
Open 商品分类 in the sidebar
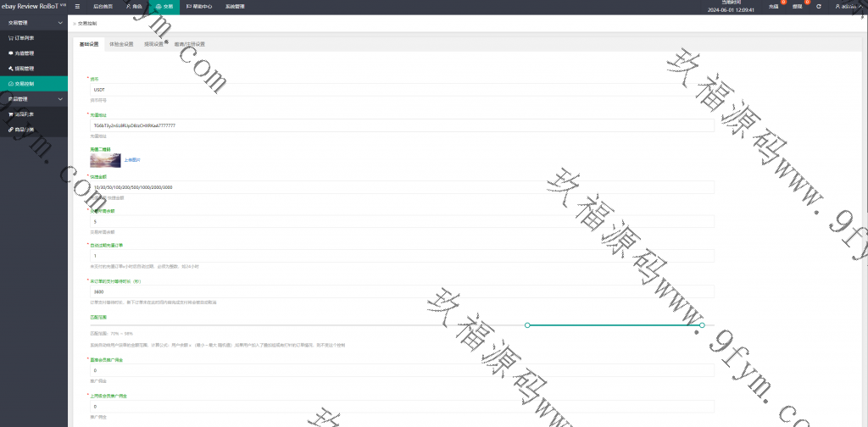coord(22,129)
